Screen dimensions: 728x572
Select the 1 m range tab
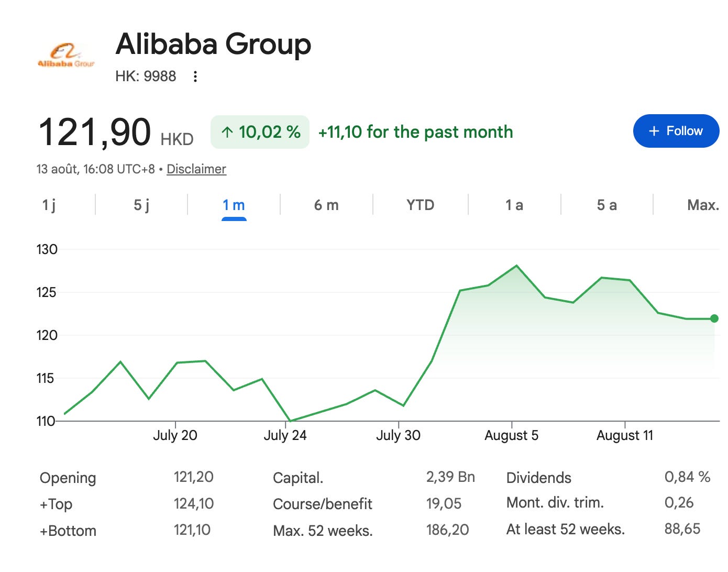click(234, 205)
